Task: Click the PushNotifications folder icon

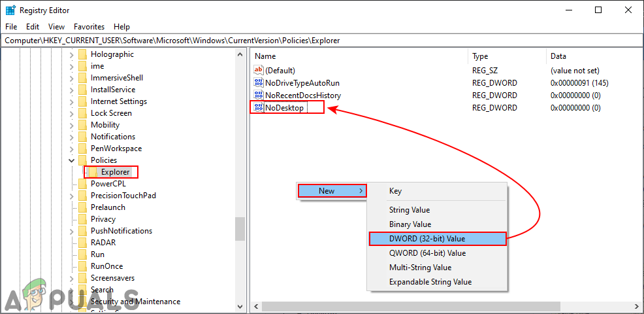Action: pos(83,231)
